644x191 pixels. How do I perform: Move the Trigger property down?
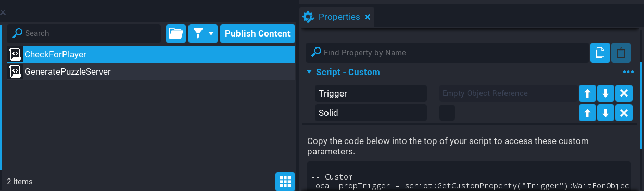coord(605,94)
